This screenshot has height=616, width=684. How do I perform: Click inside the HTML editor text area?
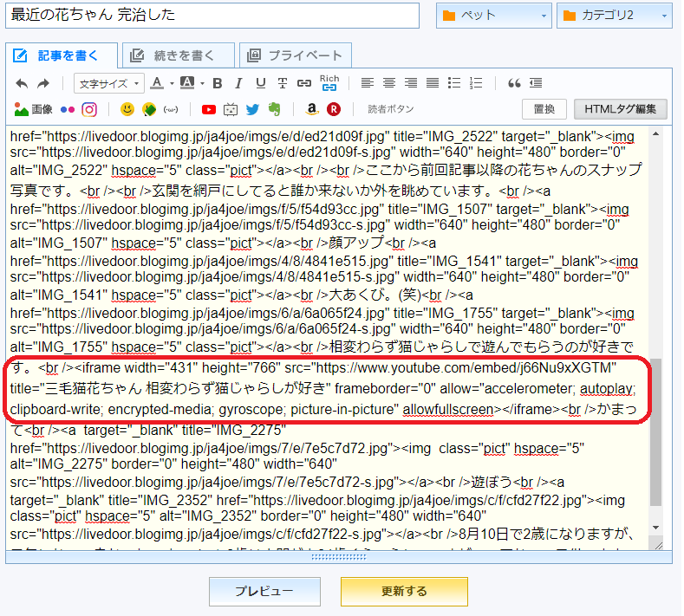[x=327, y=338]
